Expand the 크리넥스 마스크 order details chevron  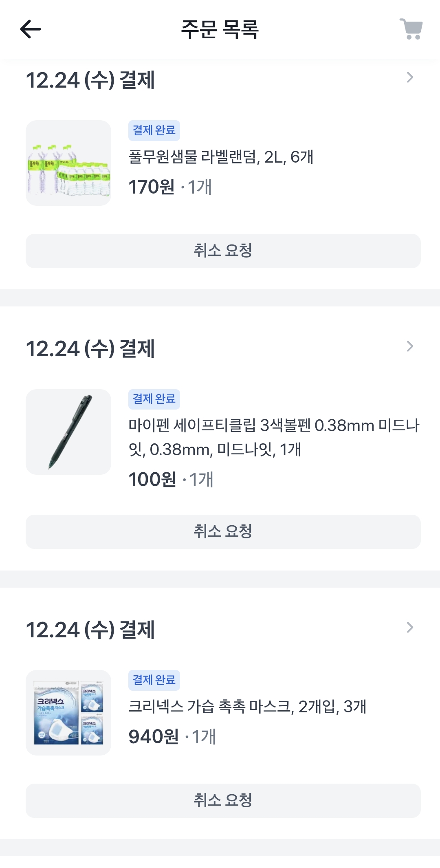pyautogui.click(x=410, y=628)
